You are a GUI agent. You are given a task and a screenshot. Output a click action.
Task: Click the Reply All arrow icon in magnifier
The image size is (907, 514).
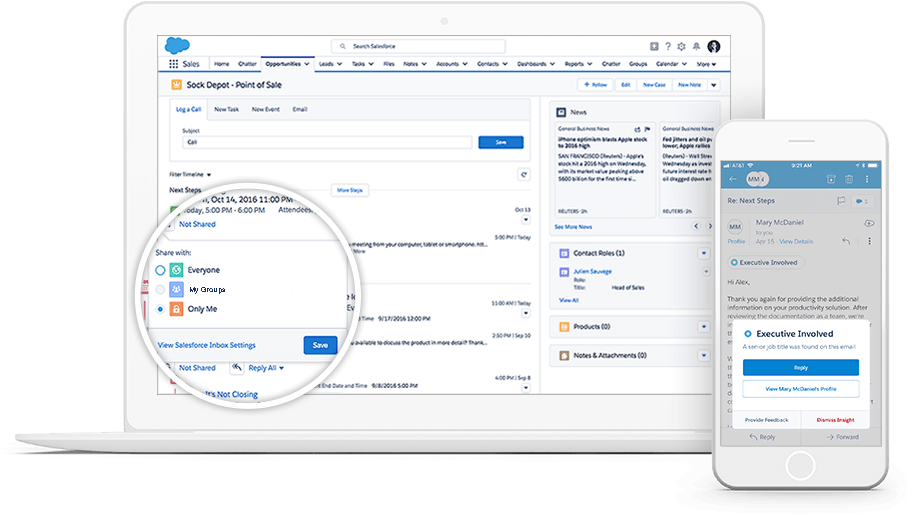point(237,367)
